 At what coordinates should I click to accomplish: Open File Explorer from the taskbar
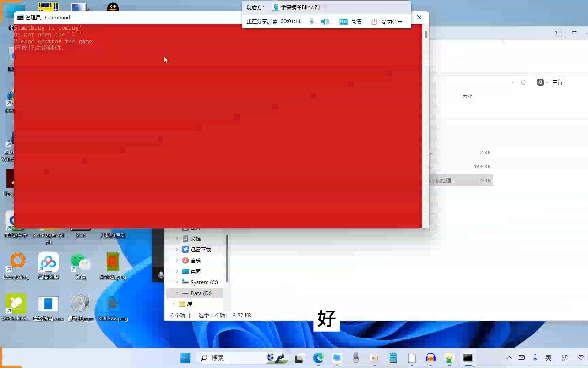[x=337, y=358]
